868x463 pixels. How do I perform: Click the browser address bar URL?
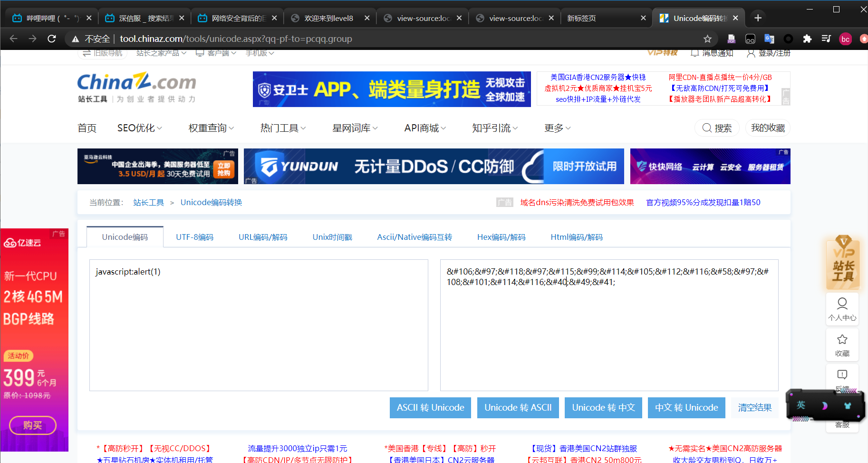click(236, 39)
